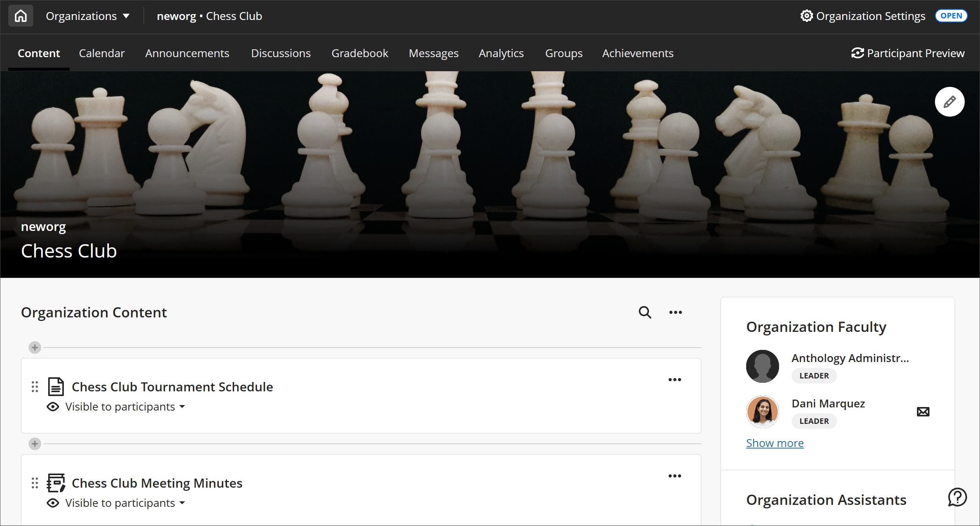Screen dimensions: 980x526
Task: Click the OPEN status toggle
Action: pos(951,16)
